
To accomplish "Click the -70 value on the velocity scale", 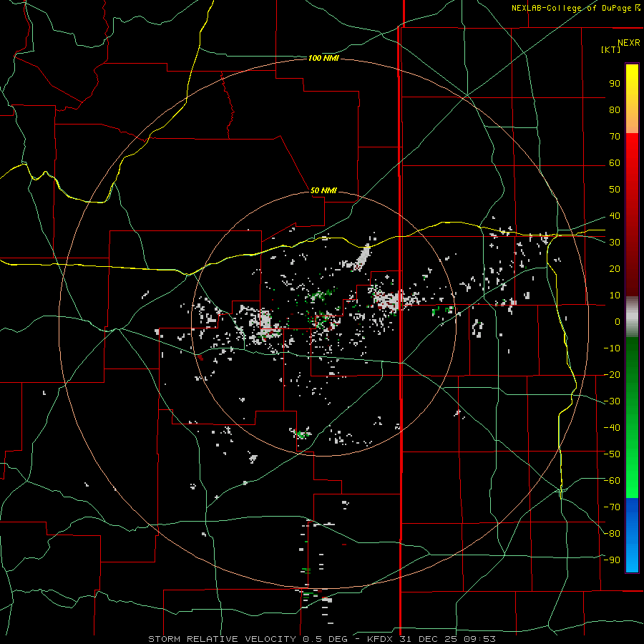I will click(612, 507).
